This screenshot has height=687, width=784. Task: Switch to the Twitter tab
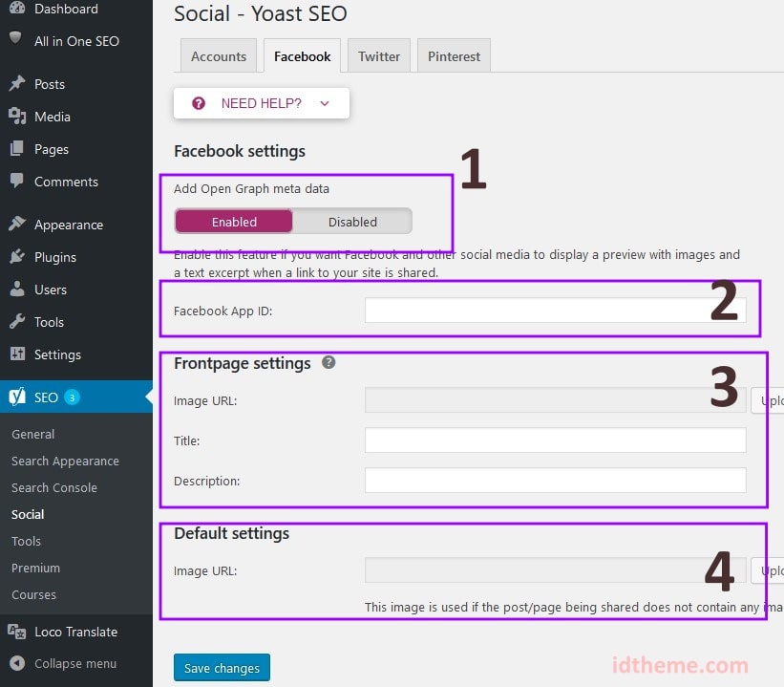pos(378,56)
